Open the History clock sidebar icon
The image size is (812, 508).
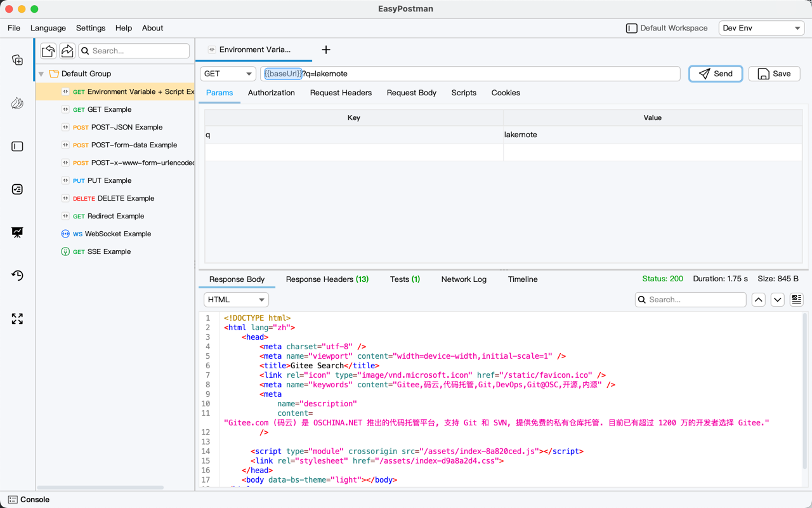(x=17, y=276)
